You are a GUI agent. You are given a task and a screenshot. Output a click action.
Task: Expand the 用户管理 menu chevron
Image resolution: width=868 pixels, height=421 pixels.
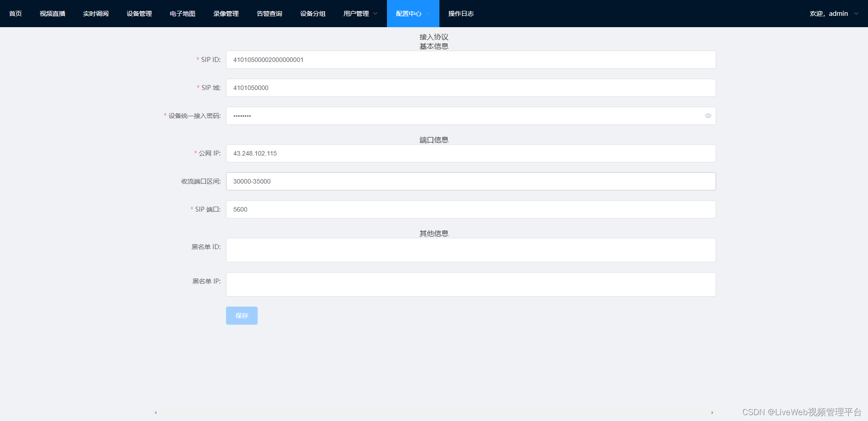375,14
